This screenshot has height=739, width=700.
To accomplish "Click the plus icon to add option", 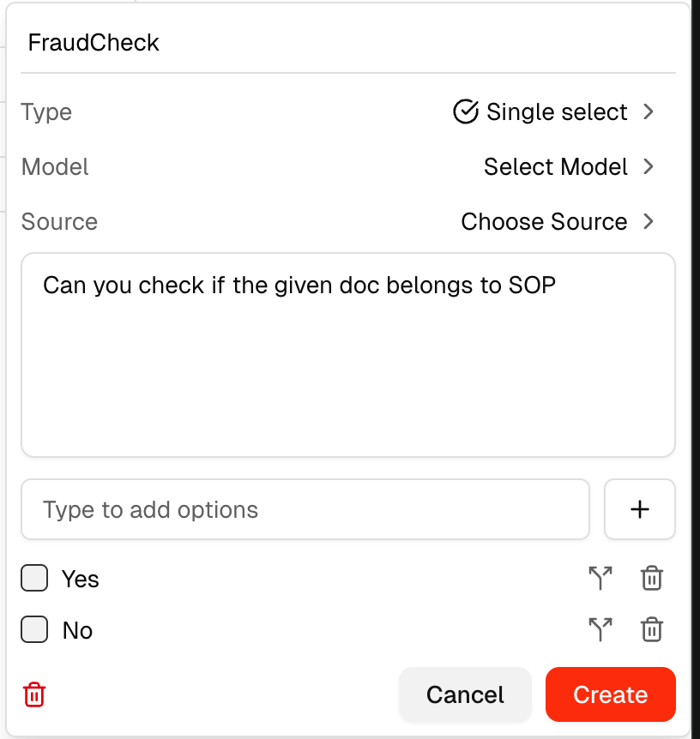I will 640,509.
